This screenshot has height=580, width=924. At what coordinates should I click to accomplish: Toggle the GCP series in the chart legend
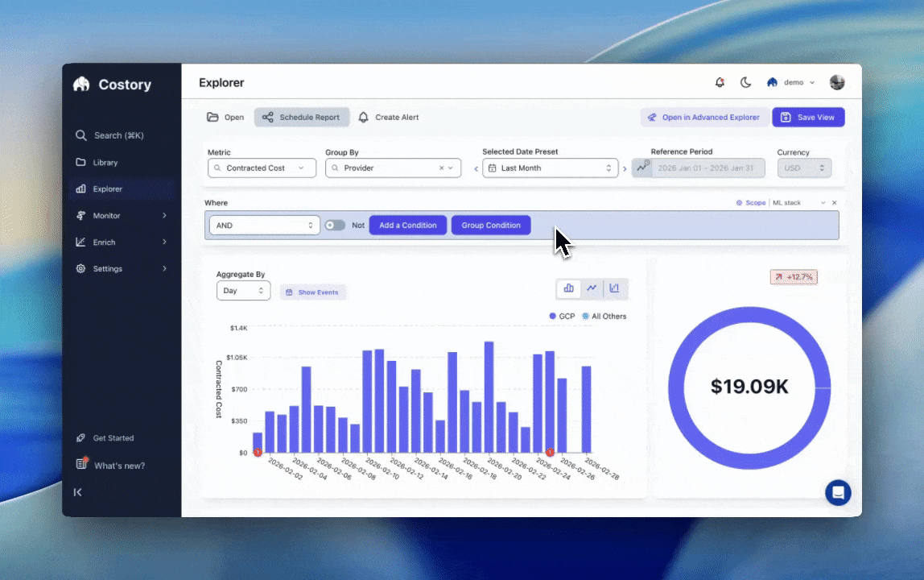(563, 316)
